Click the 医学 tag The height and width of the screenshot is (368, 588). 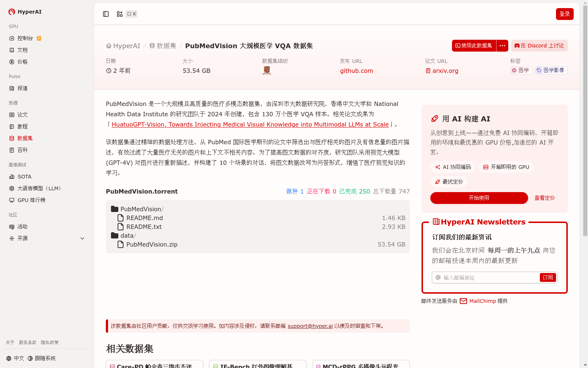point(521,70)
